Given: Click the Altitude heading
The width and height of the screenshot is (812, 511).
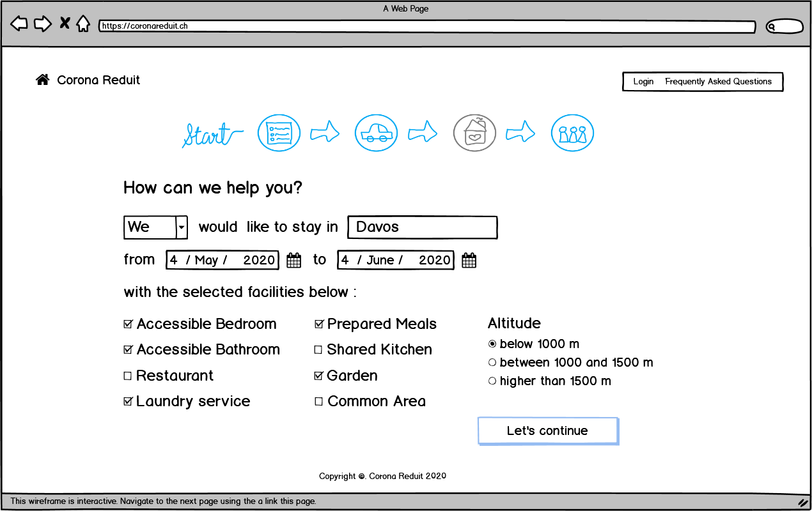Looking at the screenshot, I should 514,323.
